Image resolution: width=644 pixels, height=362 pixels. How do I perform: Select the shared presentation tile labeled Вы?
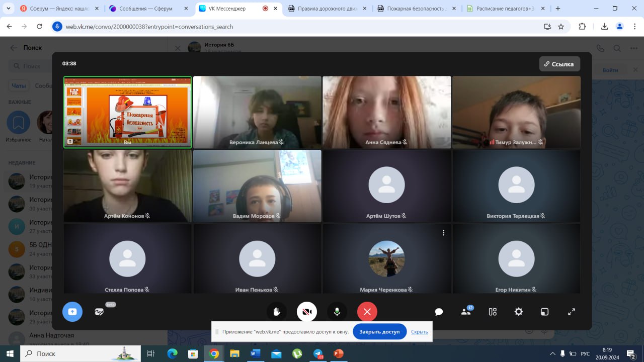(x=127, y=112)
